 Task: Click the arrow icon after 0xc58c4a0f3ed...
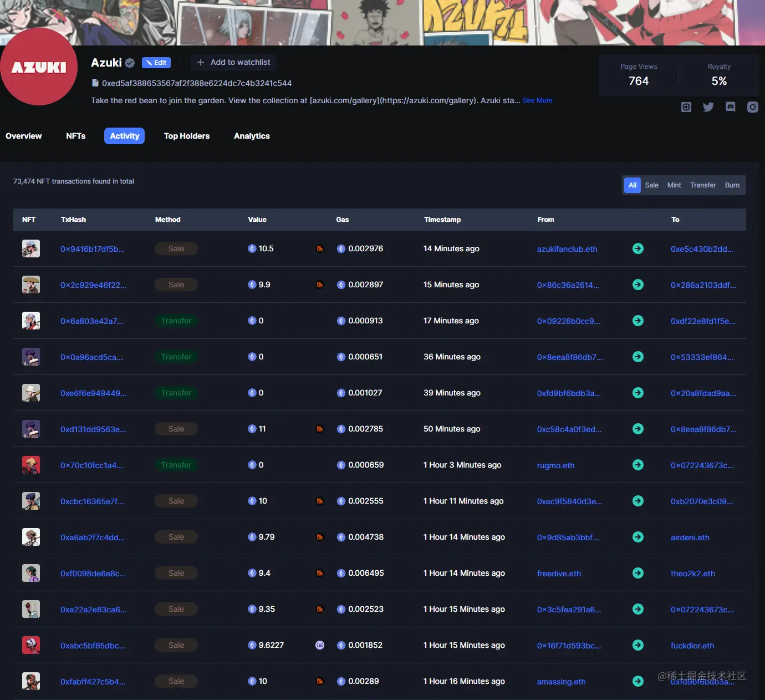click(x=638, y=429)
